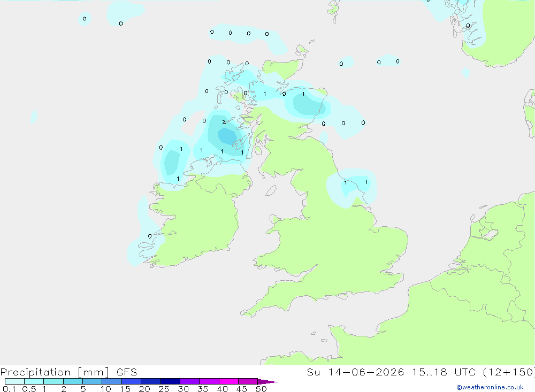Click the 'Precipitation [mm]' title text
Viewport: 535px width, 392px height.
coord(55,372)
